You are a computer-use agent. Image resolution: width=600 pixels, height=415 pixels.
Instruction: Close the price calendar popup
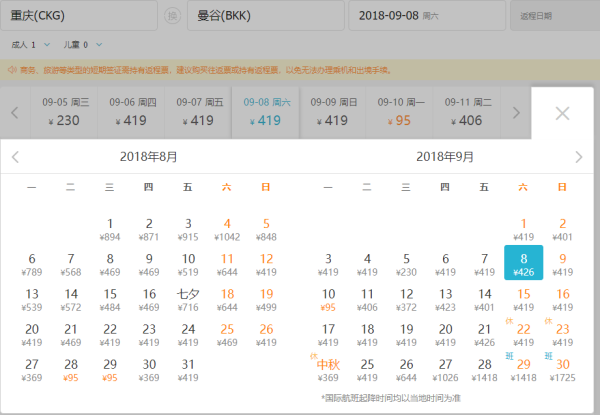click(x=562, y=113)
